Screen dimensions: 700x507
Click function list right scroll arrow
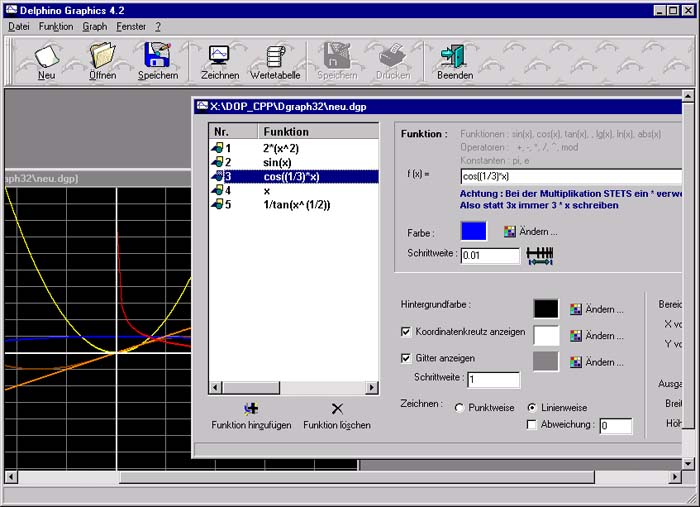[371, 387]
